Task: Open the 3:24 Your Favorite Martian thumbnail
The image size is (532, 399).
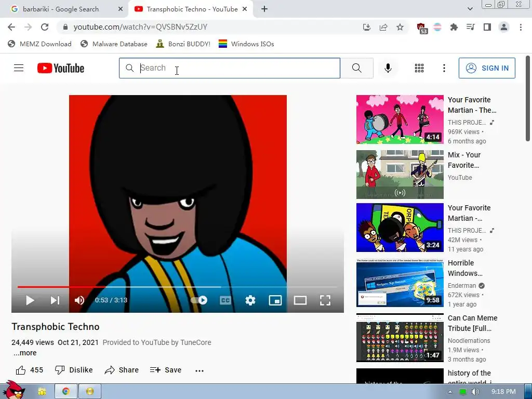Action: [400, 228]
